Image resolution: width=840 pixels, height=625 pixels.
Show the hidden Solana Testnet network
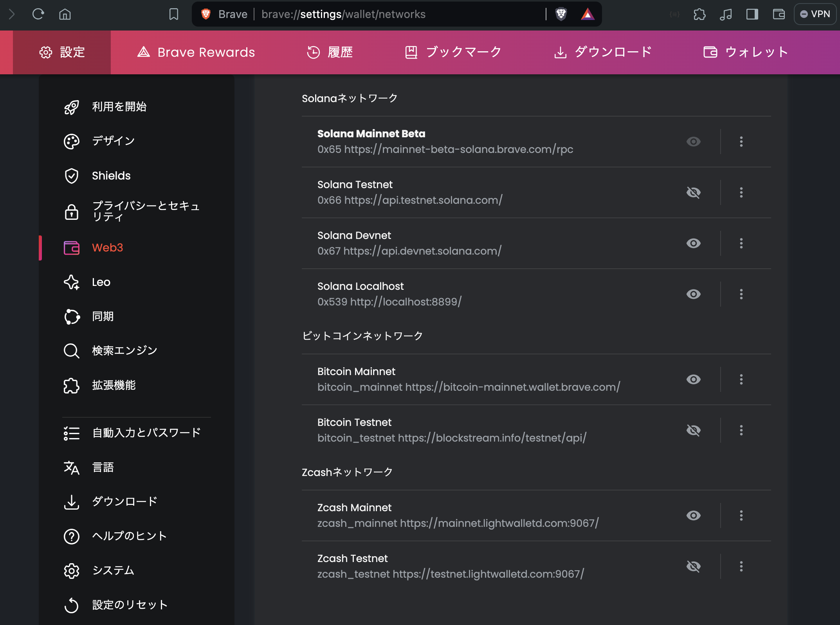coord(693,192)
